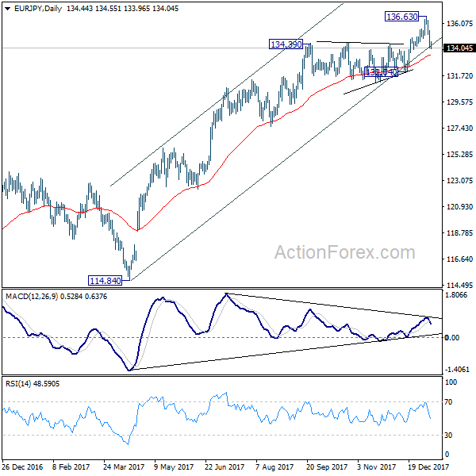Select the RSI scale level 30
Viewport: 476px width, 476px height.
(x=448, y=436)
